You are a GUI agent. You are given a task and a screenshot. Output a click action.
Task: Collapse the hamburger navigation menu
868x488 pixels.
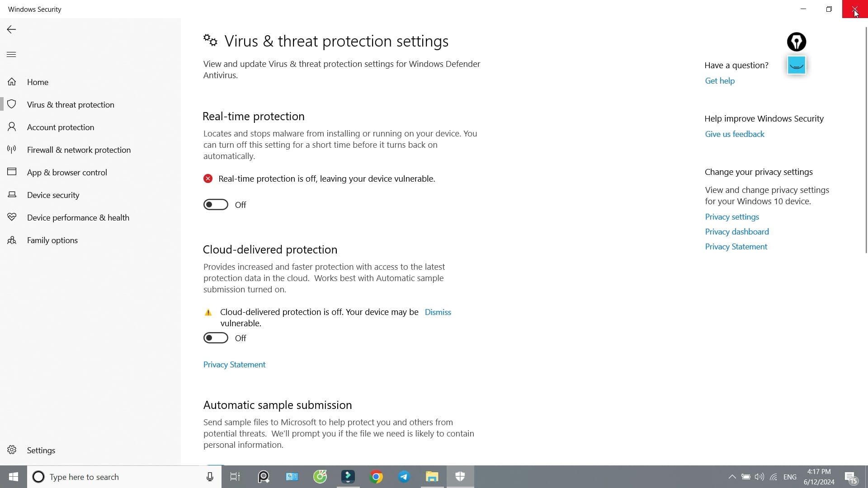(x=11, y=54)
